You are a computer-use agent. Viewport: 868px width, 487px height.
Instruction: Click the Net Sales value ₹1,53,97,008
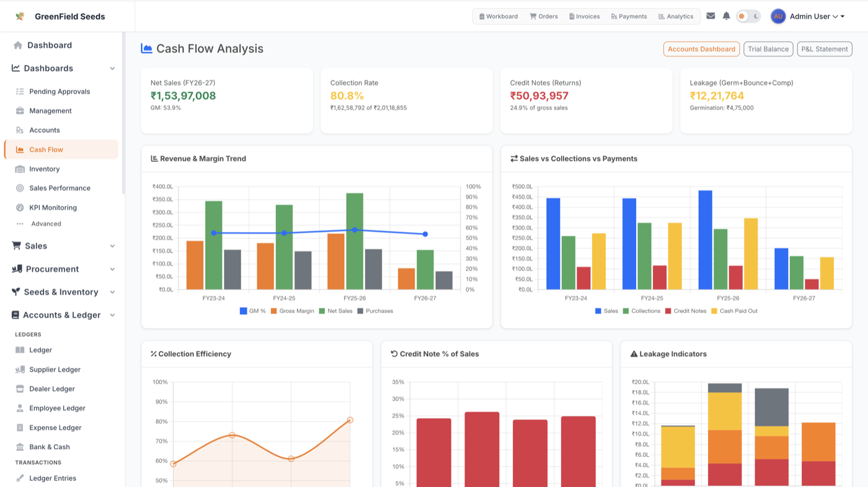(184, 96)
